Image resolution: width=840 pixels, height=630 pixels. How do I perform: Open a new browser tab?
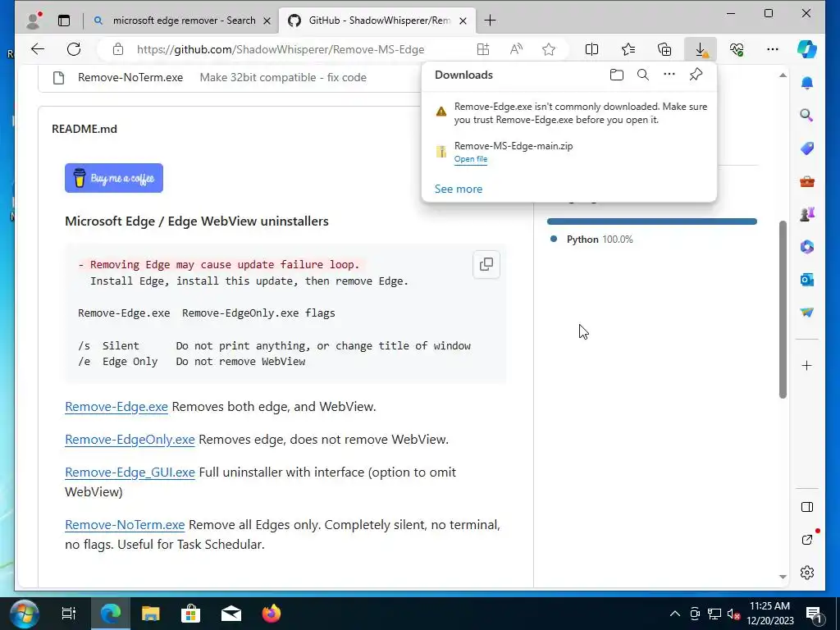[490, 21]
